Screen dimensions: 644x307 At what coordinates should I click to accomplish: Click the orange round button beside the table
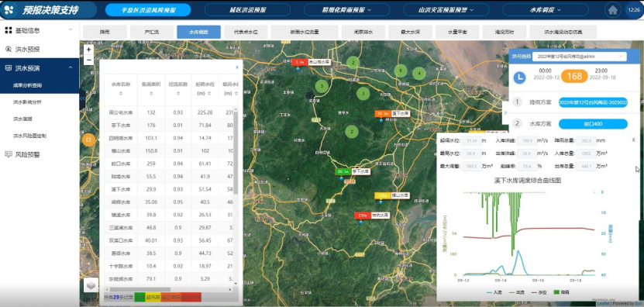88,140
